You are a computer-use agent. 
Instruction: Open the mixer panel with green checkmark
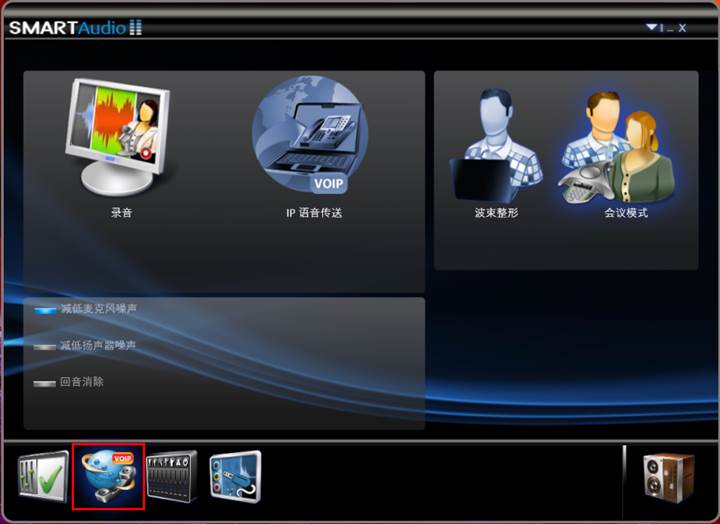[x=44, y=476]
